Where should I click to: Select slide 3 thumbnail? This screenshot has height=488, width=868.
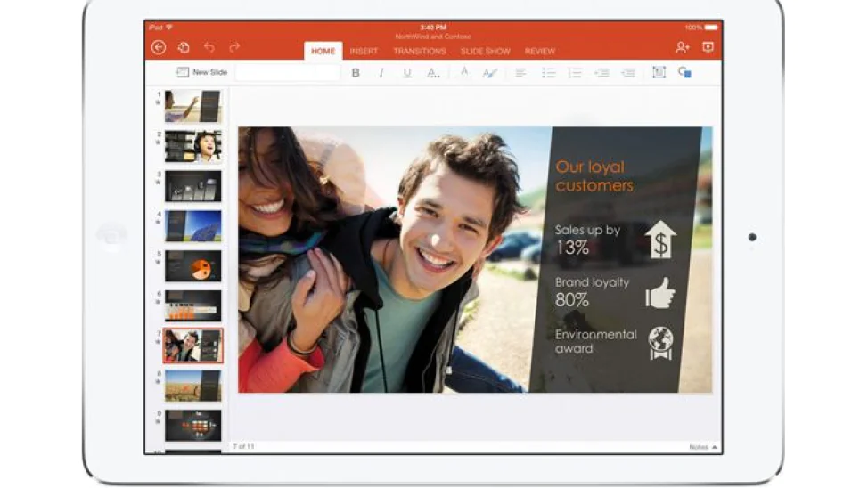point(192,186)
